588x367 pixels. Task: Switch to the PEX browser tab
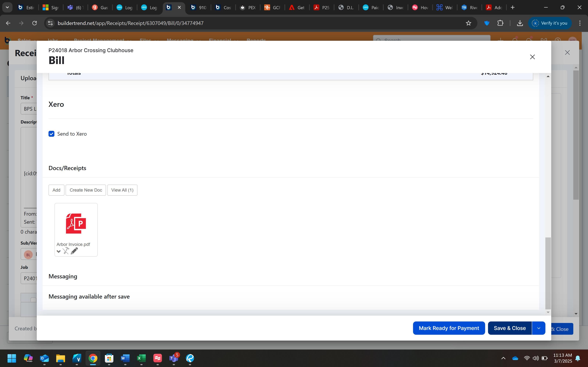click(x=248, y=8)
